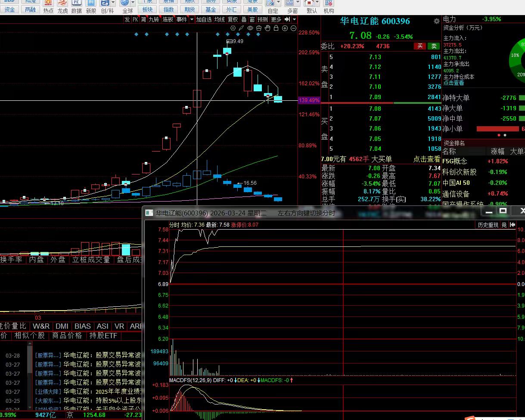Click the collapse arrow icon beside 竞 in popup
The height and width of the screenshot is (420, 525).
512,225
